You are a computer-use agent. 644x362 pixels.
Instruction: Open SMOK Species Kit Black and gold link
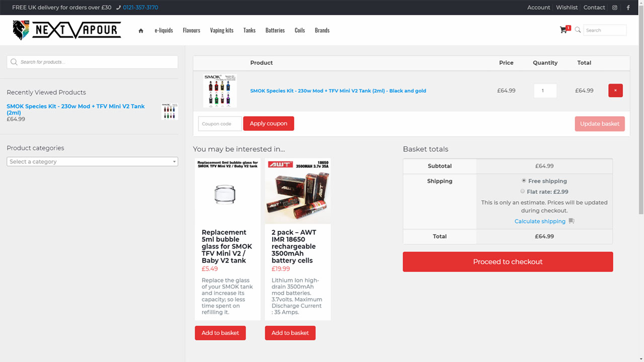pyautogui.click(x=338, y=91)
